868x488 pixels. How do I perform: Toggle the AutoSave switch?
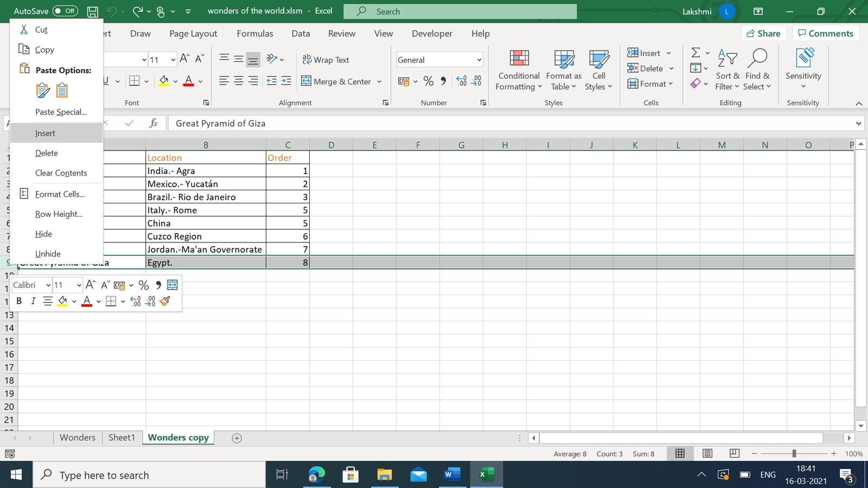(x=65, y=11)
